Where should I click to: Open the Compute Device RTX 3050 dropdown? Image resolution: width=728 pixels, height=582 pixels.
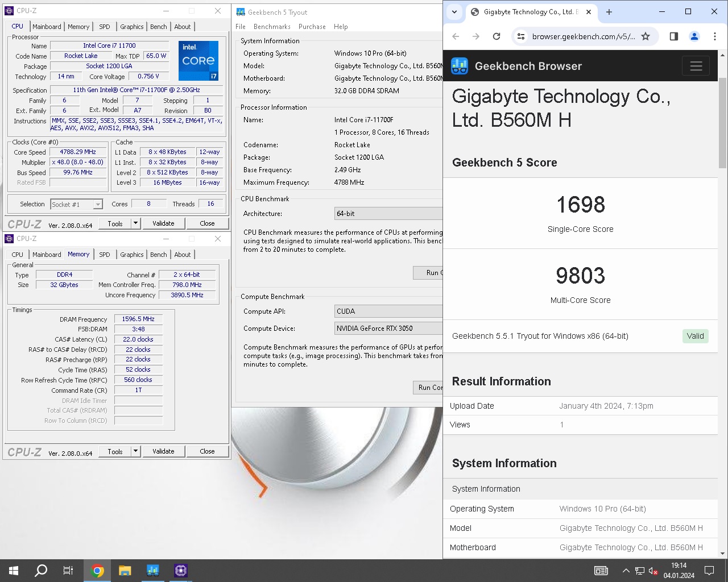point(388,329)
